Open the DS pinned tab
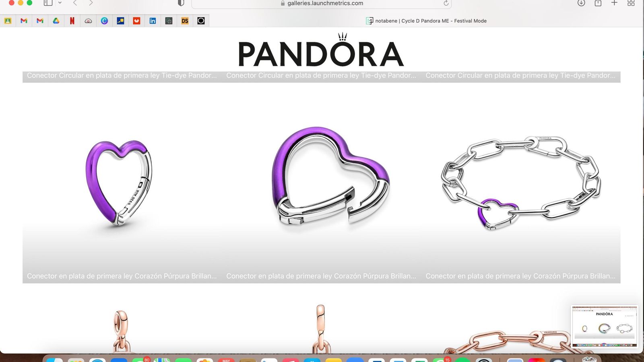The height and width of the screenshot is (362, 644). point(185,21)
